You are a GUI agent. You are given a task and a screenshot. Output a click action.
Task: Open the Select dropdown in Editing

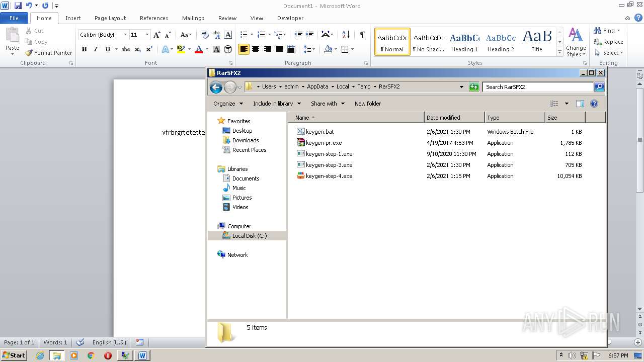point(609,53)
